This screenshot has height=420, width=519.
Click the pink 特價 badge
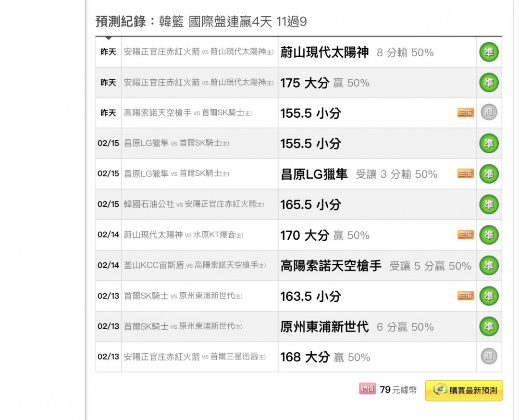click(x=368, y=389)
